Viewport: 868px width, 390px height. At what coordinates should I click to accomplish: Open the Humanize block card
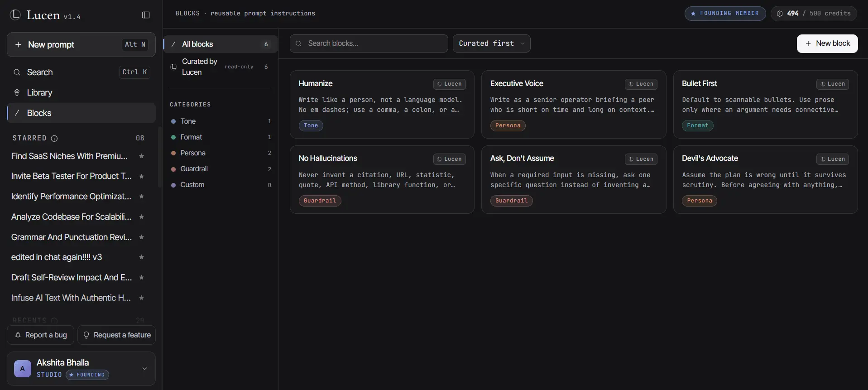click(x=382, y=104)
